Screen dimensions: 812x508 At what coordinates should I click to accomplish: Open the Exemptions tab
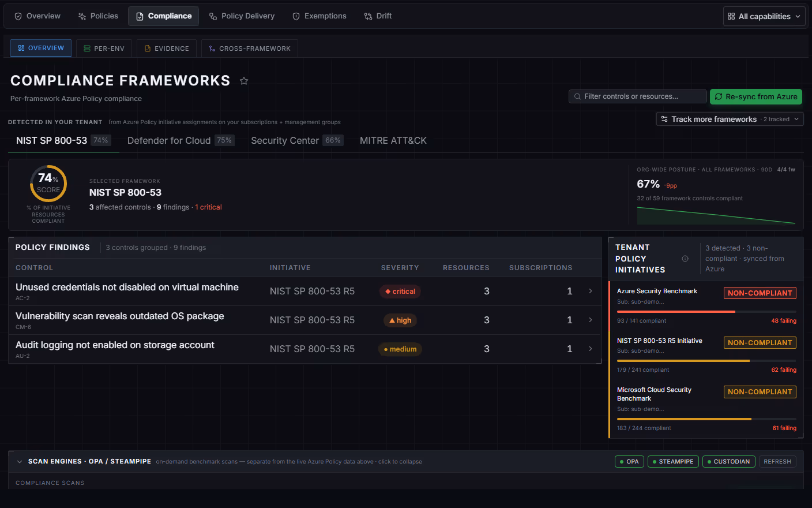319,16
